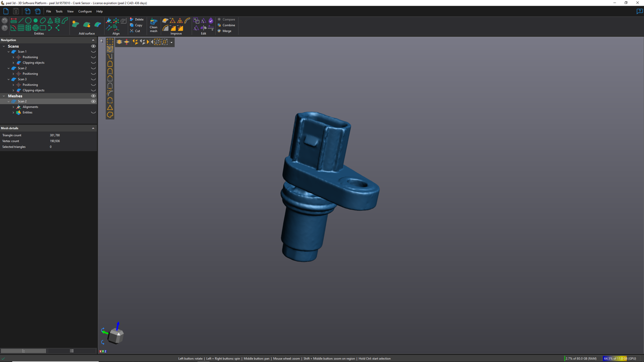
Task: Click the new file icon
Action: pos(6,11)
